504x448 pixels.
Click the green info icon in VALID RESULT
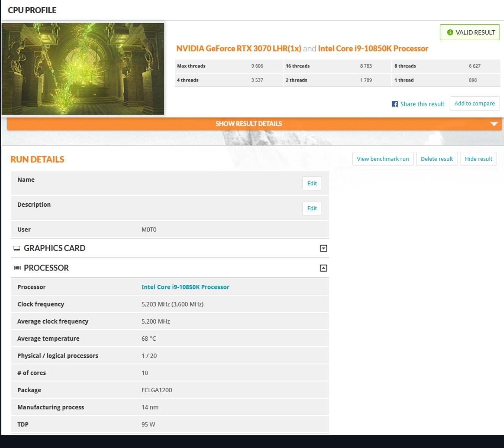450,33
